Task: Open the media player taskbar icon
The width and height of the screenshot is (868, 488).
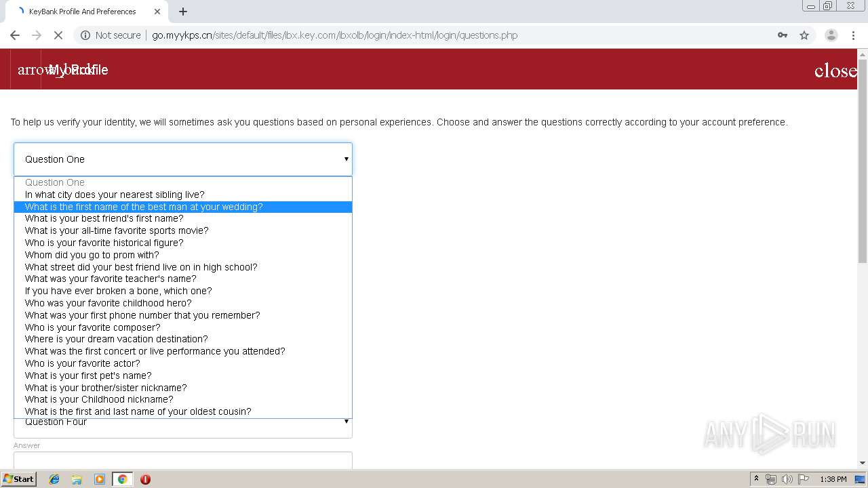Action: pyautogui.click(x=100, y=479)
